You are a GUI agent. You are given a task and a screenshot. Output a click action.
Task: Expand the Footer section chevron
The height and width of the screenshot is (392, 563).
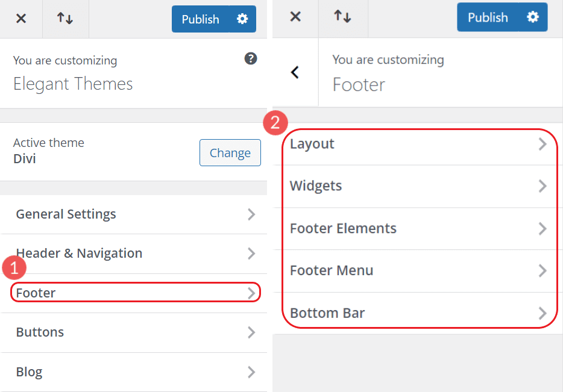coord(253,293)
